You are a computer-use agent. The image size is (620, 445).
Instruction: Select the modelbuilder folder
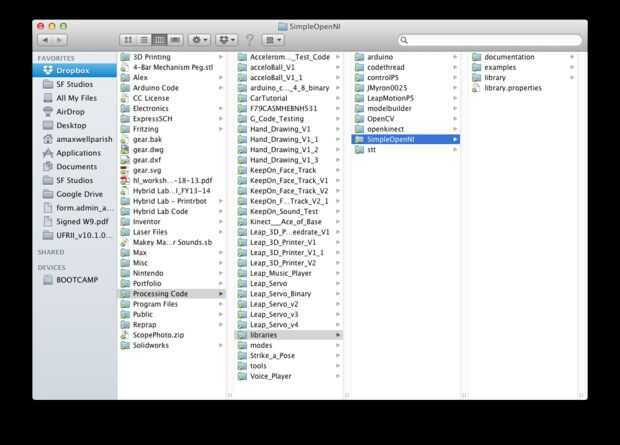pos(406,108)
